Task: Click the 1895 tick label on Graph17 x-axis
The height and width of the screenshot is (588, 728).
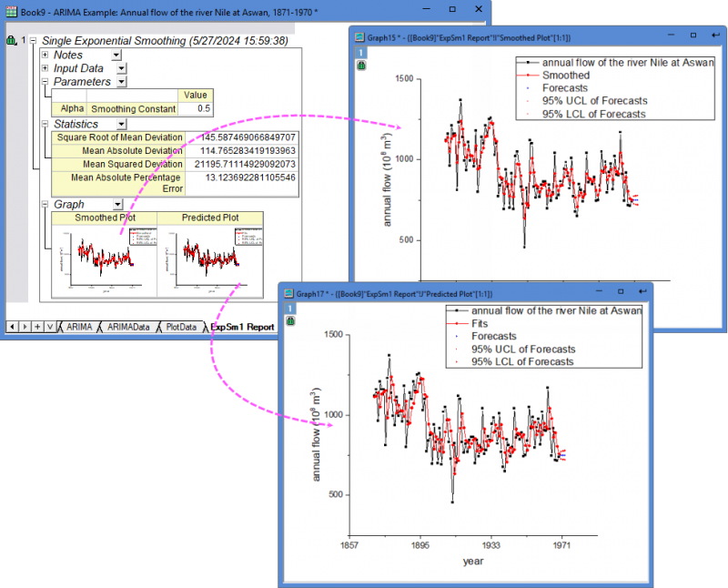Action: [x=420, y=545]
